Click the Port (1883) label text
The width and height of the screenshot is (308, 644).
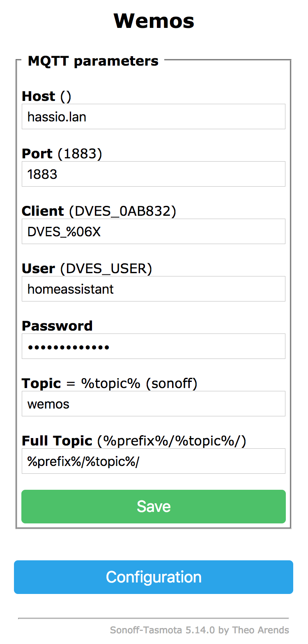coord(62,154)
